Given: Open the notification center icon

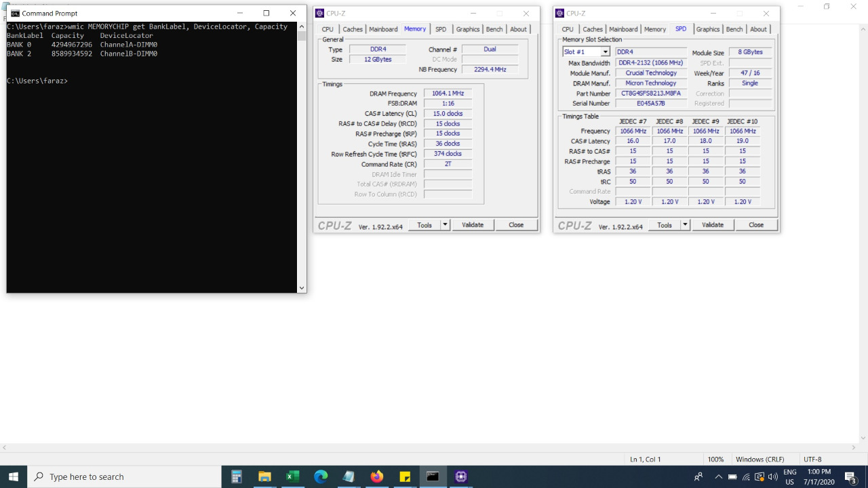Looking at the screenshot, I should click(x=850, y=476).
